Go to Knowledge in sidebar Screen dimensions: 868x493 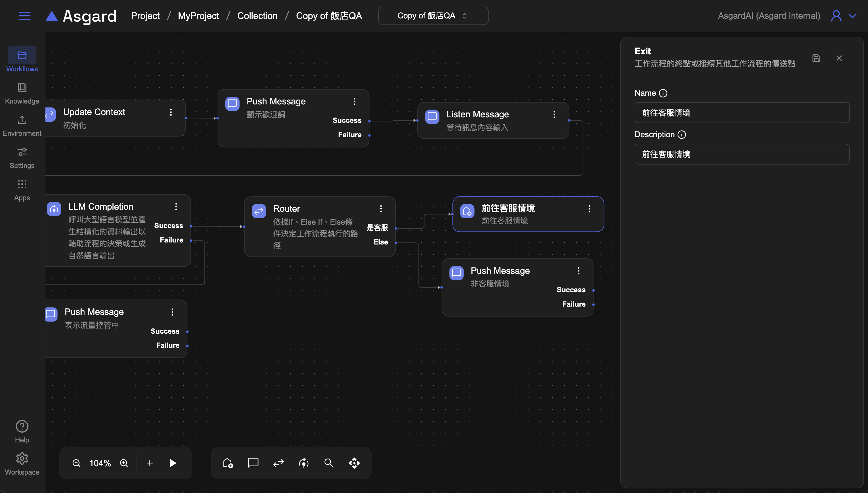(x=22, y=93)
